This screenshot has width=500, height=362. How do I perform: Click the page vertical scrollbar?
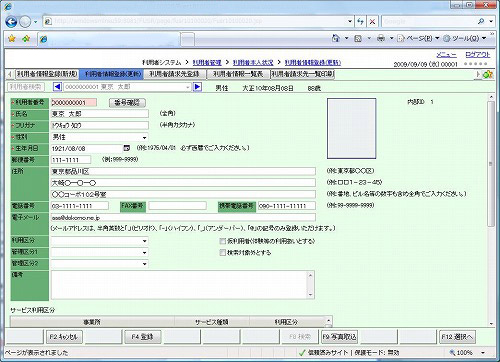pyautogui.click(x=491, y=210)
